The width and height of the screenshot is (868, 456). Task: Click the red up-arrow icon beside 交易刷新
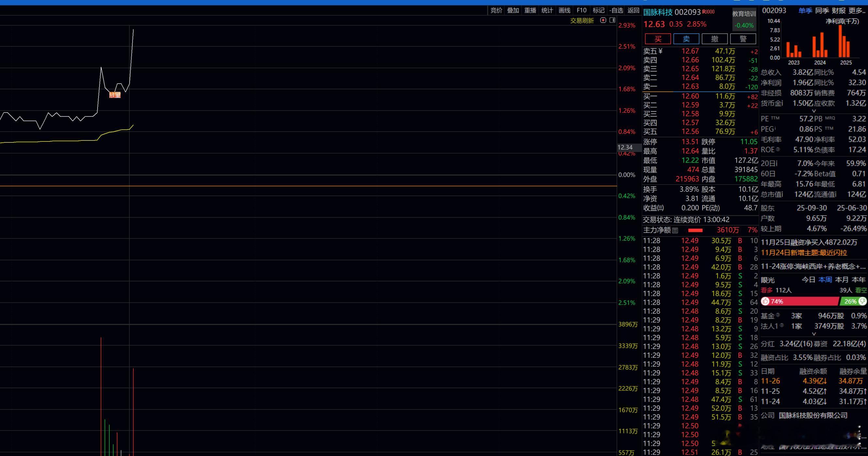tap(603, 21)
